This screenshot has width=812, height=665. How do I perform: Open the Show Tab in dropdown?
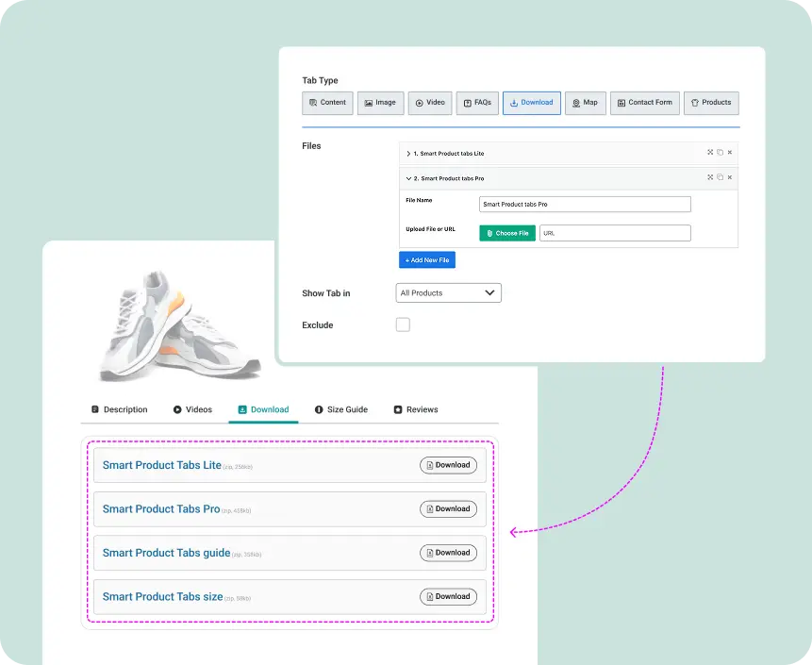[x=448, y=293]
